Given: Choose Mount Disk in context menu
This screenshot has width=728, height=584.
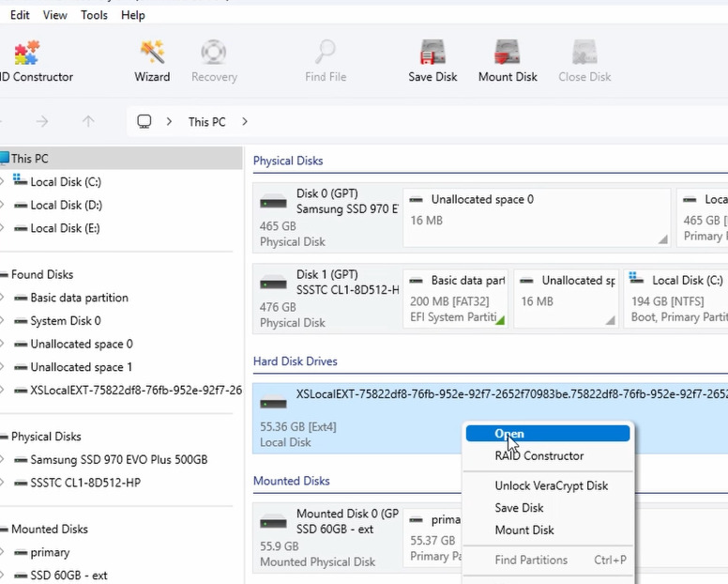Looking at the screenshot, I should click(x=548, y=530).
